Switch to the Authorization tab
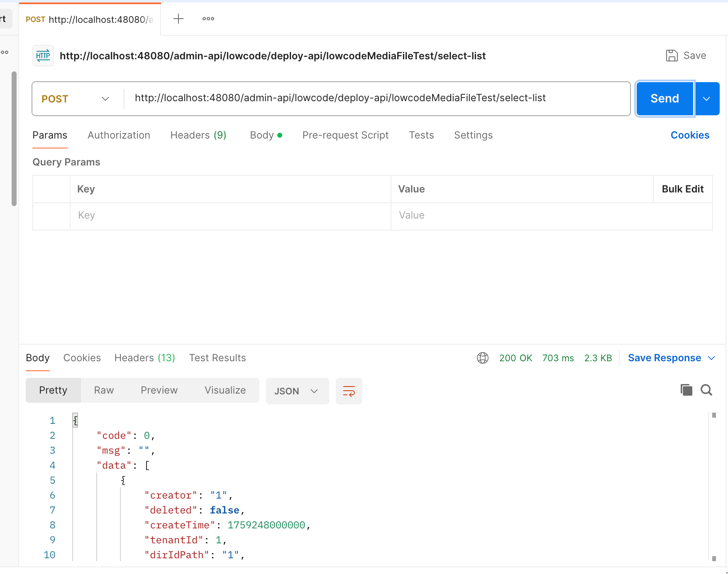The width and height of the screenshot is (728, 574). click(x=119, y=135)
